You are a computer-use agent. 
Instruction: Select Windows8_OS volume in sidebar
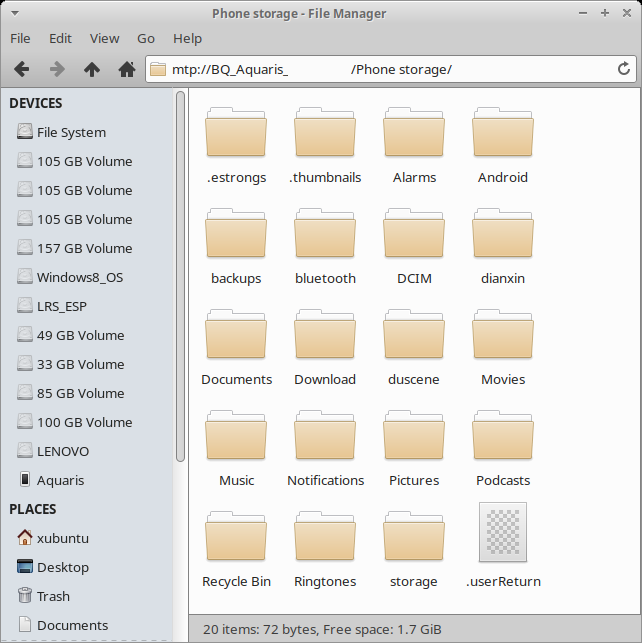tap(79, 277)
